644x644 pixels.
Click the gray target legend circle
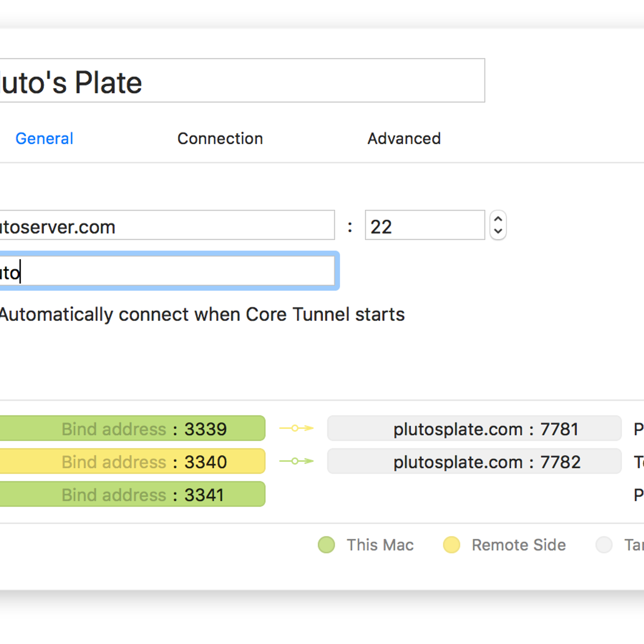[x=604, y=545]
